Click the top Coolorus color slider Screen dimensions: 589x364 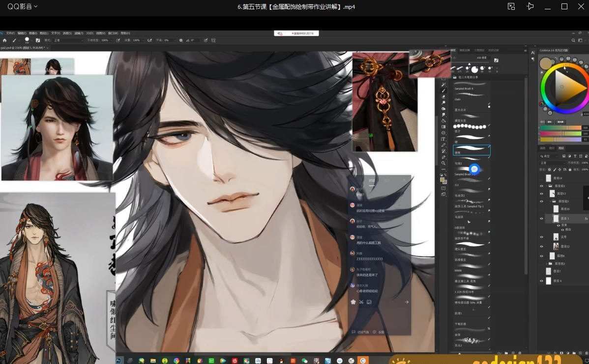[x=560, y=128]
